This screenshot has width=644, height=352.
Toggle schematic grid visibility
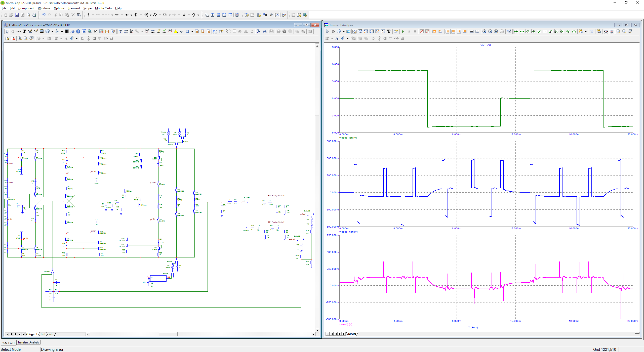click(x=187, y=31)
